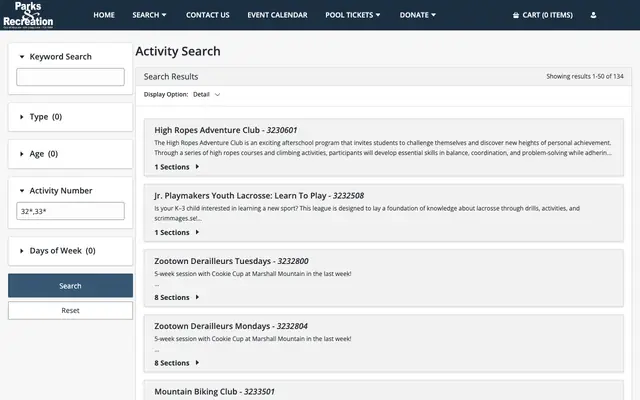Expand the Type (0) filter

(x=41, y=117)
